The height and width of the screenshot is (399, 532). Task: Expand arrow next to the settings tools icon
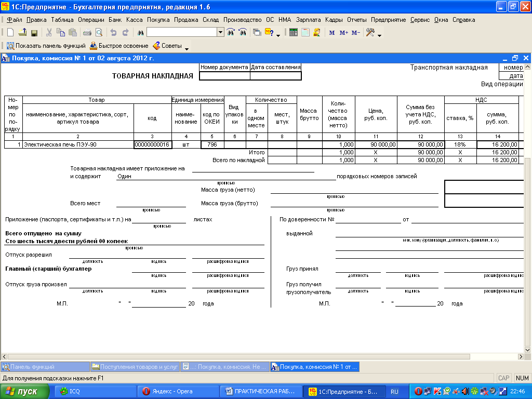click(379, 35)
